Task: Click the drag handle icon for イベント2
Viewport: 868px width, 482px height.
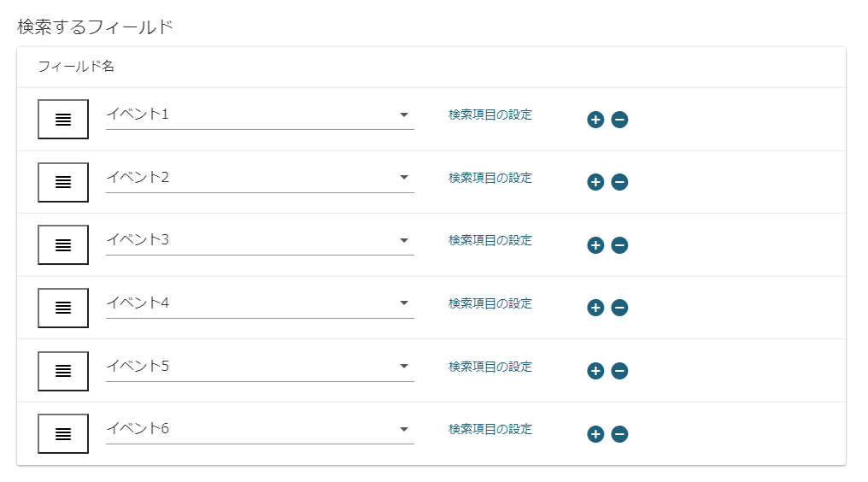Action: pos(63,182)
